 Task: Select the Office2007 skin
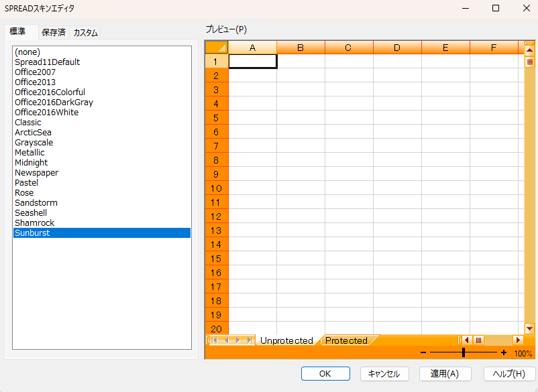tap(102, 72)
